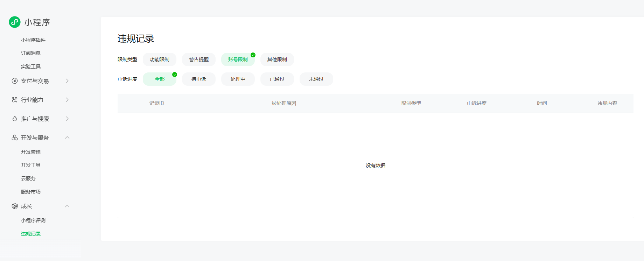The image size is (644, 261).
Task: Expand the 支付与交易 chevron arrow
Action: (67, 81)
